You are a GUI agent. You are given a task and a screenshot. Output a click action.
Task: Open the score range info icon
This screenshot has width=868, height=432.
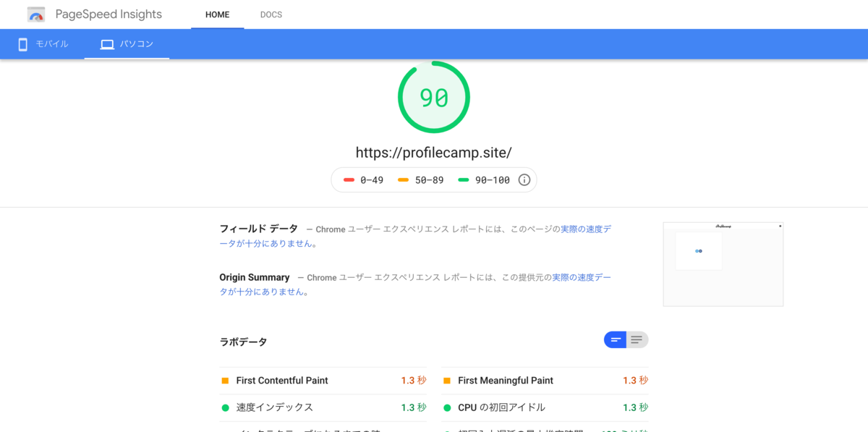[524, 179]
